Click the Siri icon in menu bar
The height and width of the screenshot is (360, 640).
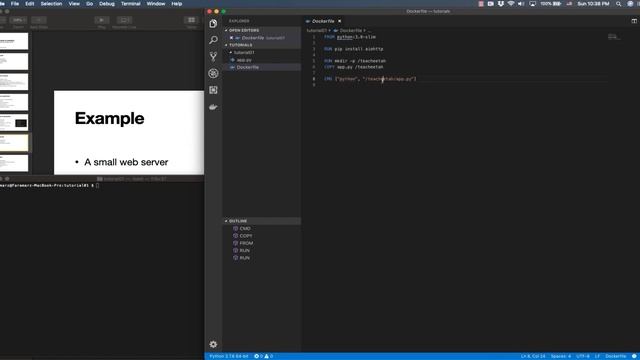[630, 4]
